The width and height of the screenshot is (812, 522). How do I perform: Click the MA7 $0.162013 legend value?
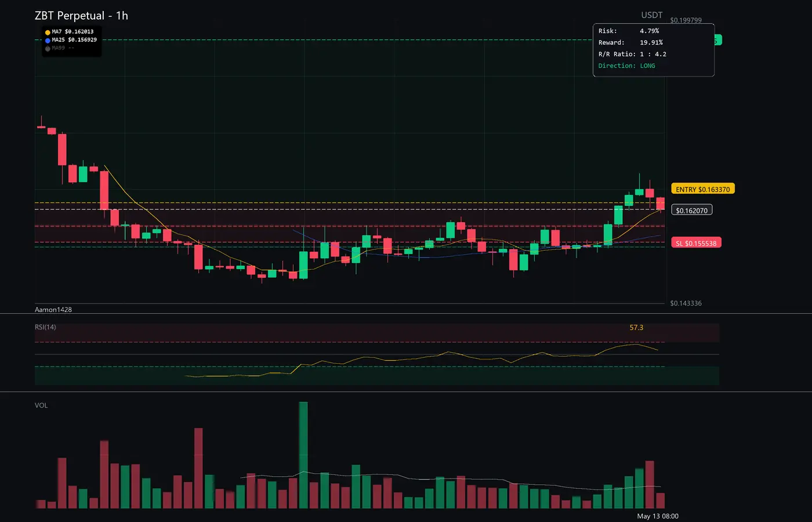coord(72,32)
